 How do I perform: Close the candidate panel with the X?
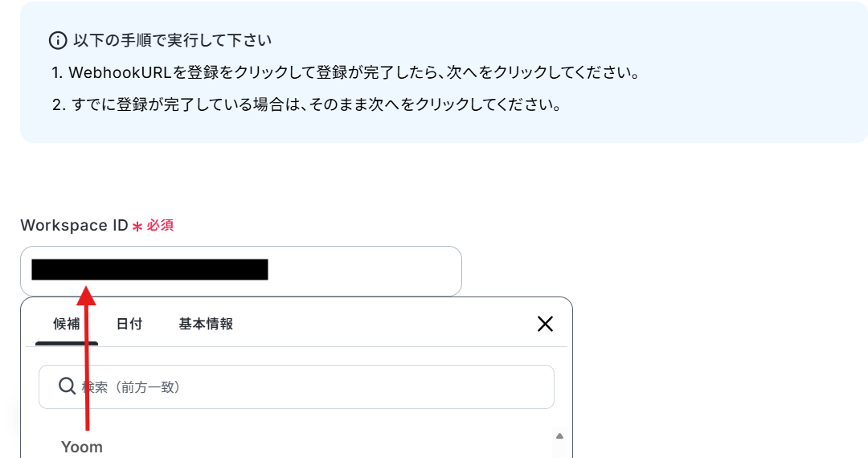click(x=545, y=324)
